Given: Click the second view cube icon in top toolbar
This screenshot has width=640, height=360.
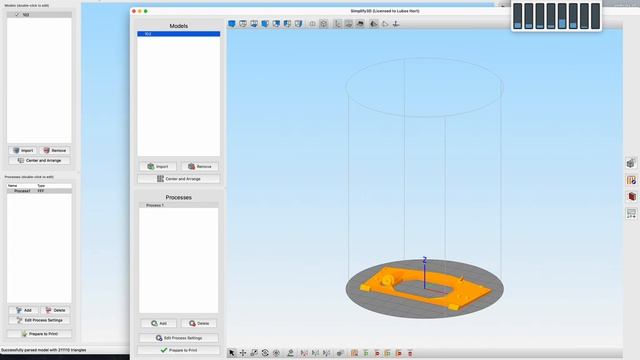Looking at the screenshot, I should tap(243, 24).
